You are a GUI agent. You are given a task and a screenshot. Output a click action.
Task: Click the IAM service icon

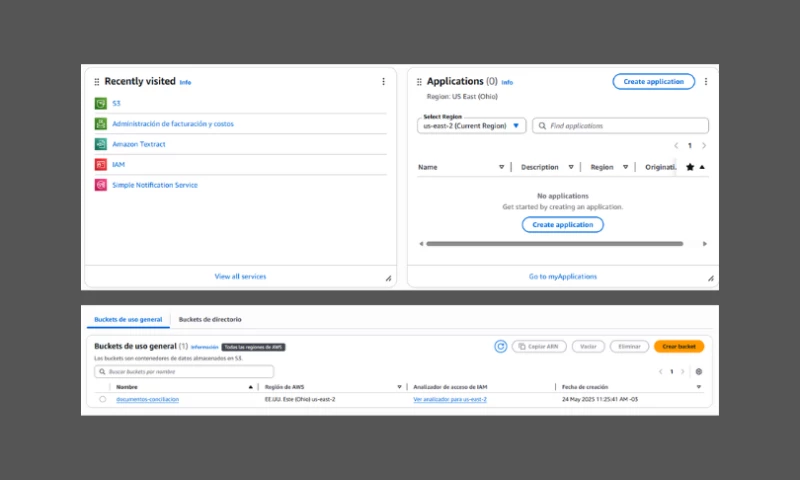pos(101,165)
